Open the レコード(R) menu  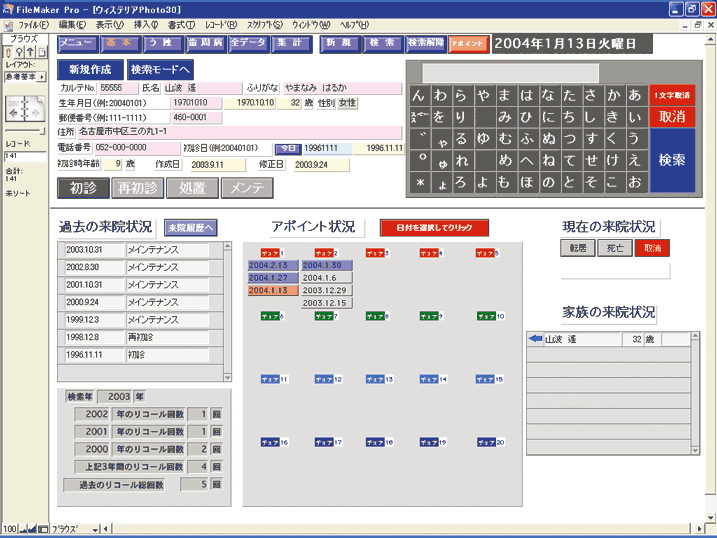pos(219,23)
